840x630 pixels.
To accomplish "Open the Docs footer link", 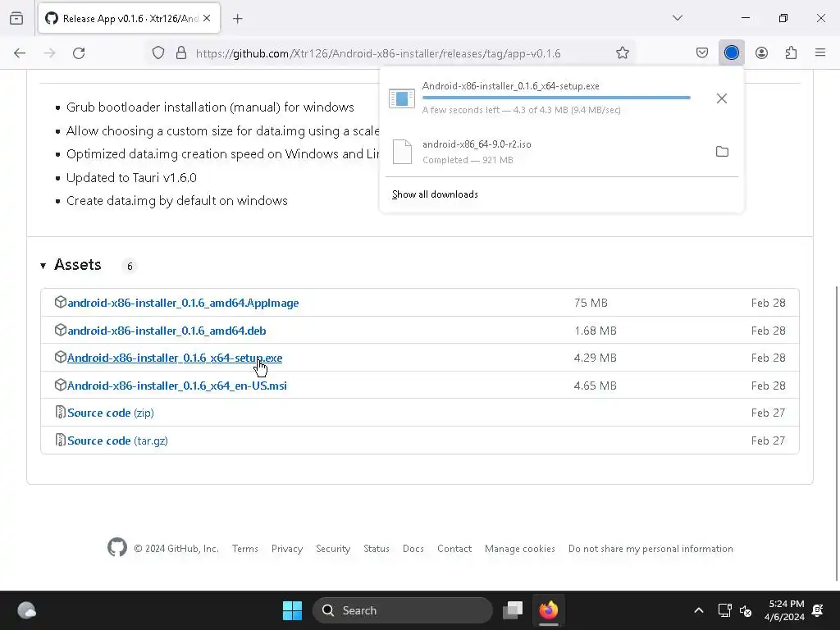I will [413, 549].
